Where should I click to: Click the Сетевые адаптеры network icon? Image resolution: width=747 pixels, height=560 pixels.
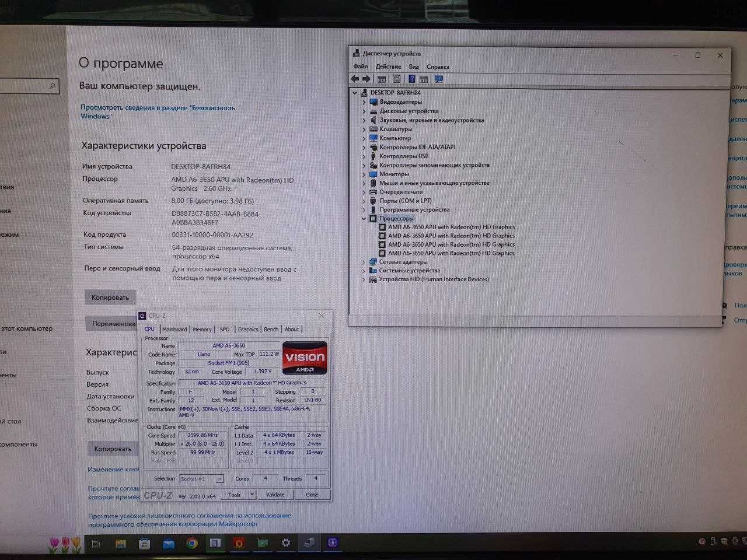[x=372, y=262]
